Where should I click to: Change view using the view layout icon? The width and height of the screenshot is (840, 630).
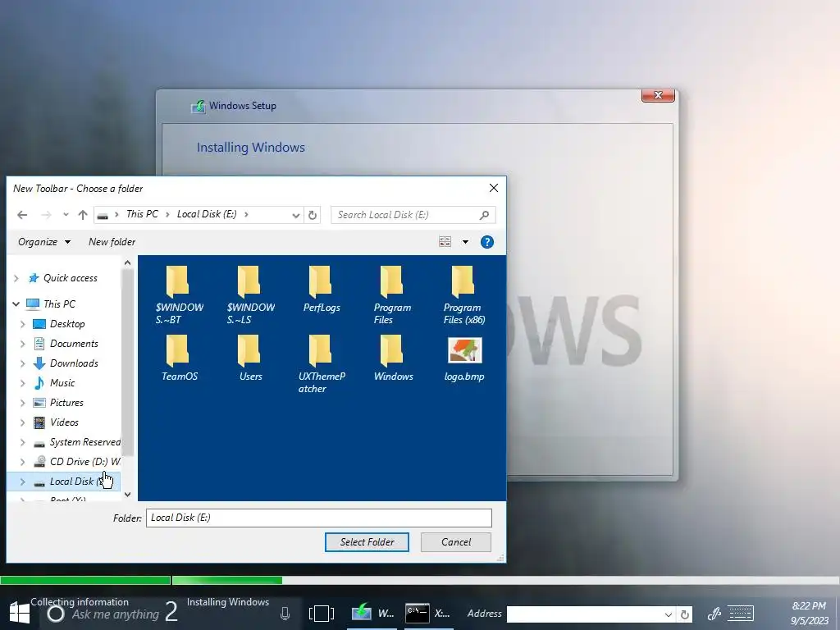(x=445, y=242)
